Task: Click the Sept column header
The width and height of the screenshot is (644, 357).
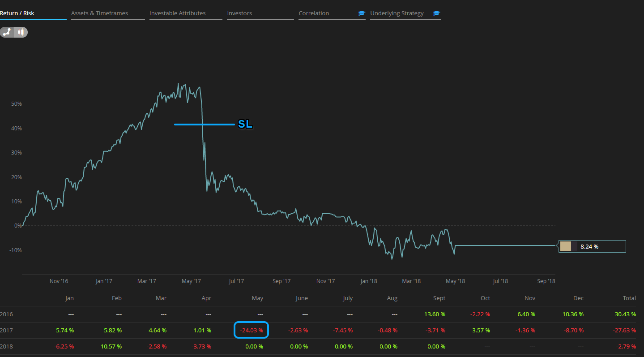Action: [x=439, y=298]
